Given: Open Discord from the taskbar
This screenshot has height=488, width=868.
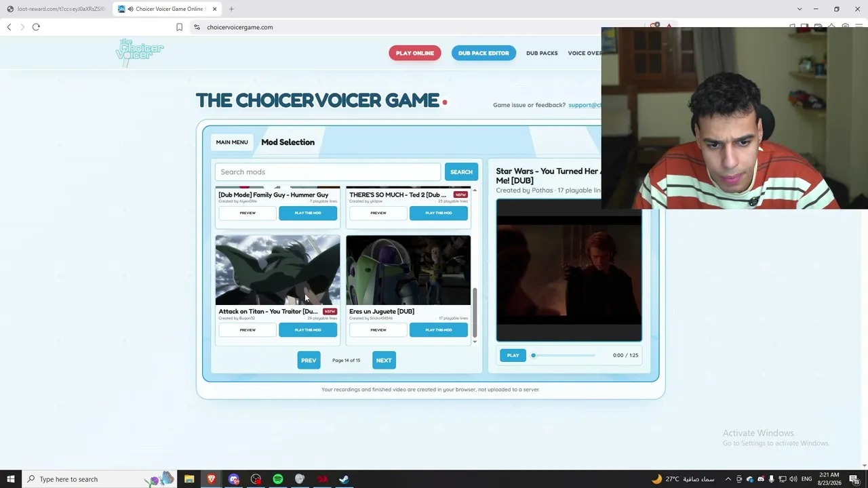Looking at the screenshot, I should [x=234, y=479].
